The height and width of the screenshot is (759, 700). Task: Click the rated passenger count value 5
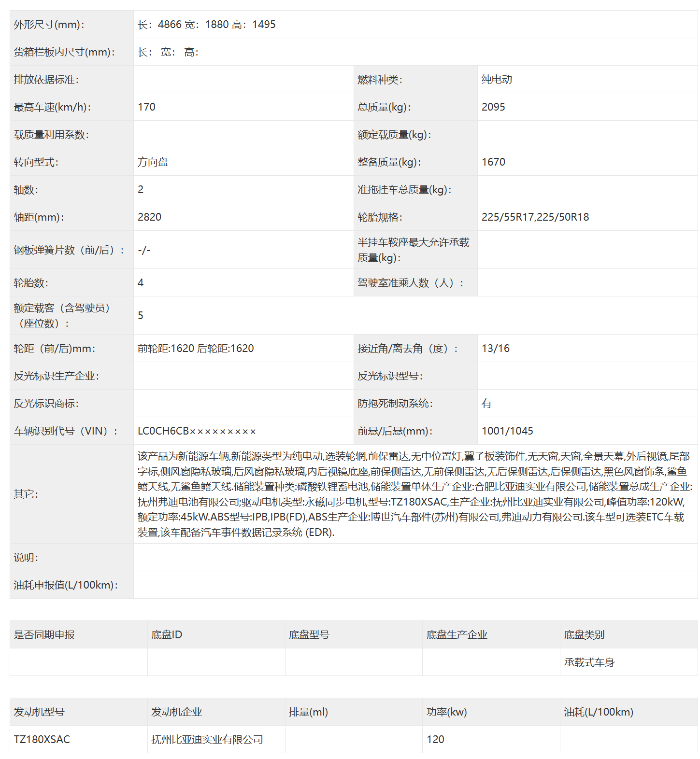tap(141, 316)
